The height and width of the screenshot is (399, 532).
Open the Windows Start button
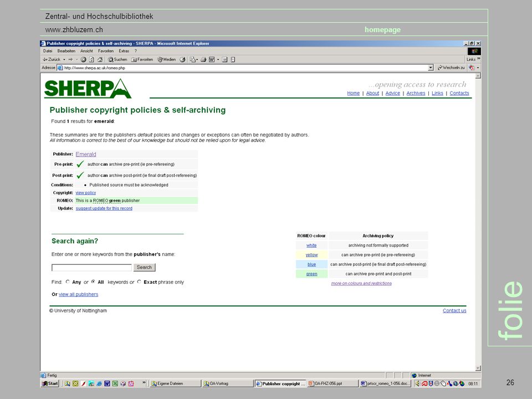[x=50, y=383]
